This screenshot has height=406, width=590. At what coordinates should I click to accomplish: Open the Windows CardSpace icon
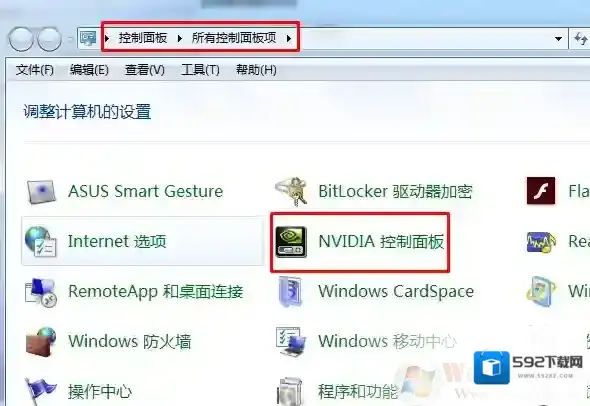(x=290, y=292)
